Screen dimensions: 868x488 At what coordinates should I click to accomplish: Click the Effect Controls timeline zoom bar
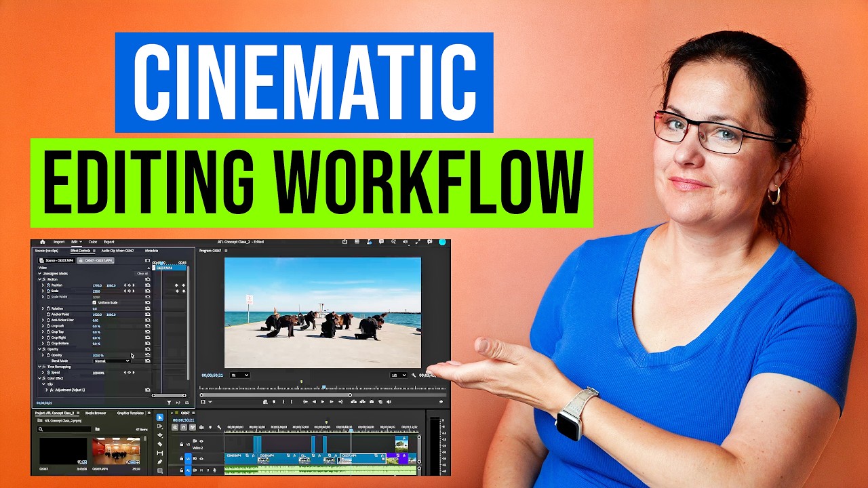[169, 395]
